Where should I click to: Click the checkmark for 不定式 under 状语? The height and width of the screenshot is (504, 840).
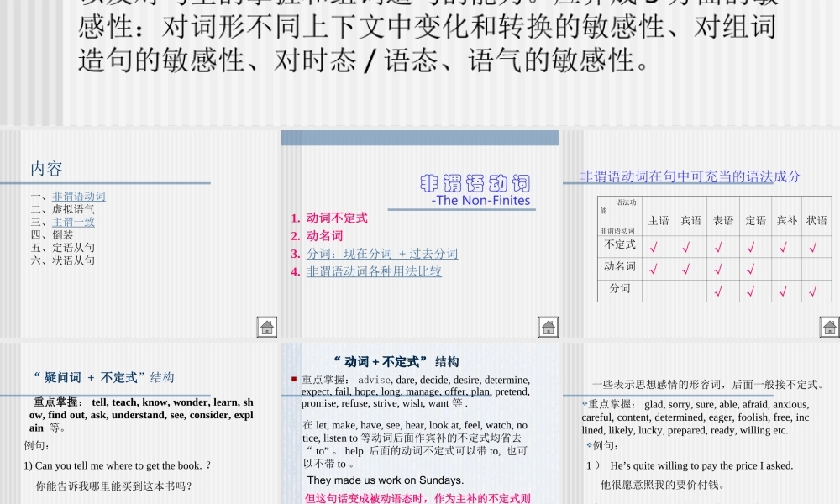[813, 247]
